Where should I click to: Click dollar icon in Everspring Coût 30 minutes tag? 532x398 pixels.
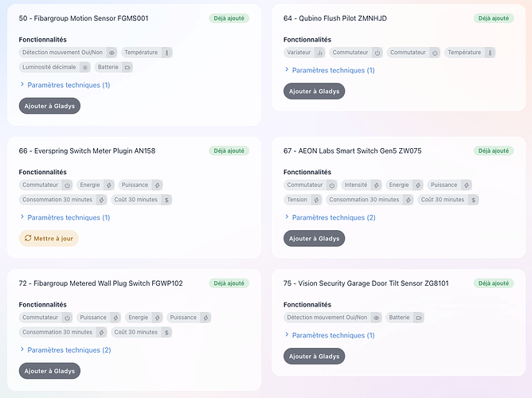tap(166, 200)
